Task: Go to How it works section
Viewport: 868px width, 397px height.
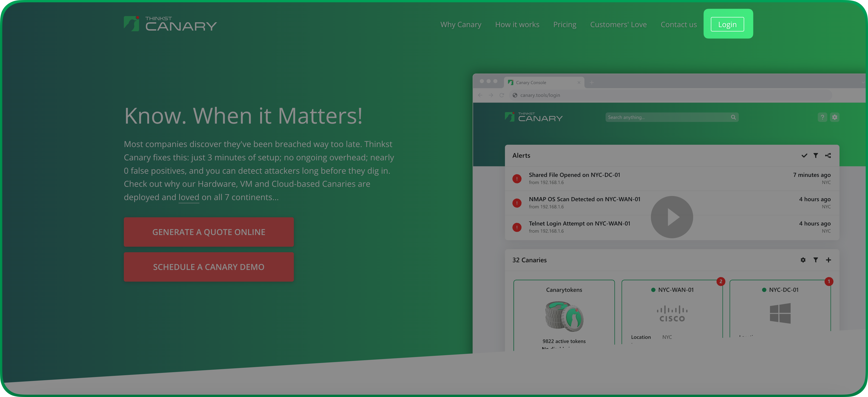Action: tap(517, 25)
